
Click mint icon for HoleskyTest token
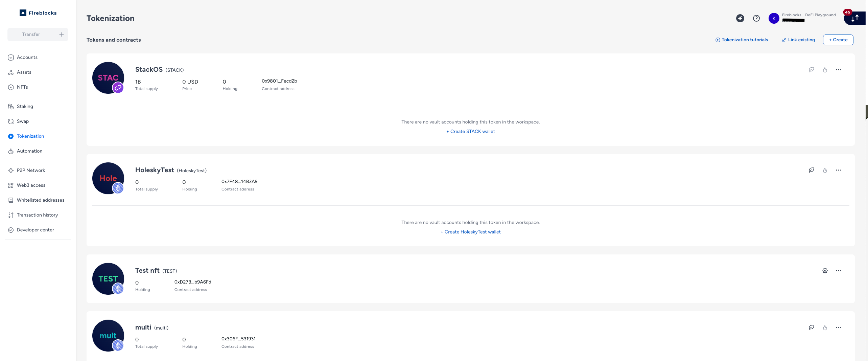[811, 170]
